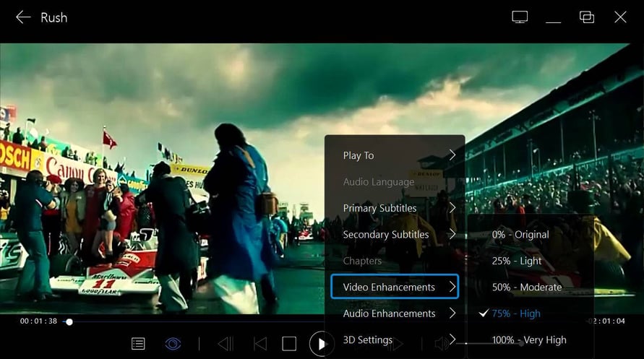Expand the chevron next to Video Enhancements
The image size is (644, 359).
coord(452,286)
